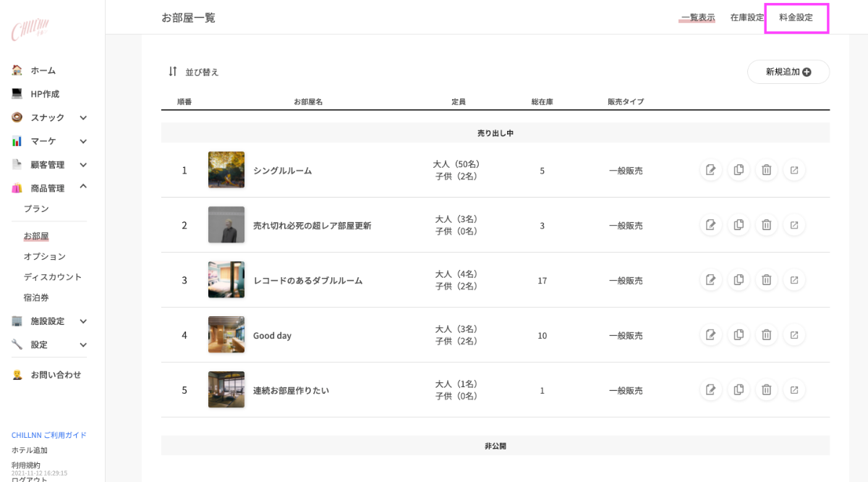Switch to the 在庫設定 tab
Screen dimensions: 868x482
click(x=746, y=17)
